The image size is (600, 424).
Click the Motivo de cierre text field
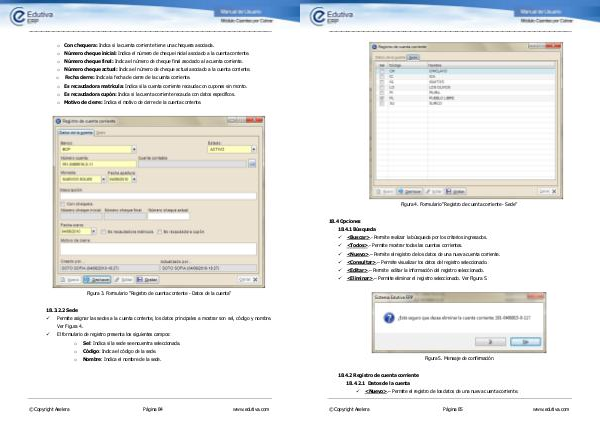[158, 248]
